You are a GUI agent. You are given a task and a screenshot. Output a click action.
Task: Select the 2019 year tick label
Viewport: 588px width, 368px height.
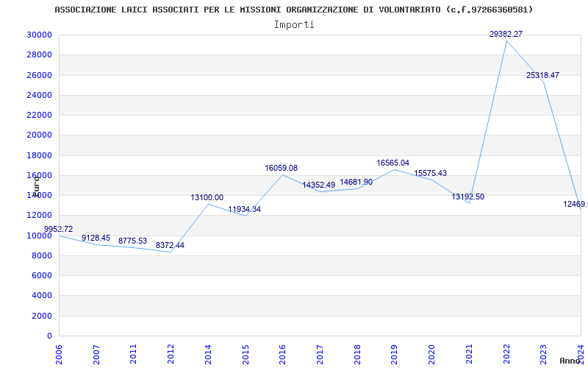point(395,353)
